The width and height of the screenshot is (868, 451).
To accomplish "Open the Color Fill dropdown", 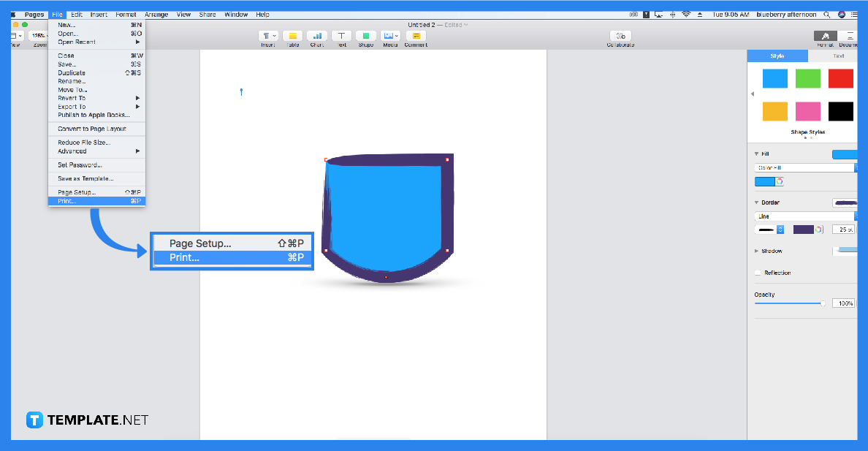I will 804,167.
